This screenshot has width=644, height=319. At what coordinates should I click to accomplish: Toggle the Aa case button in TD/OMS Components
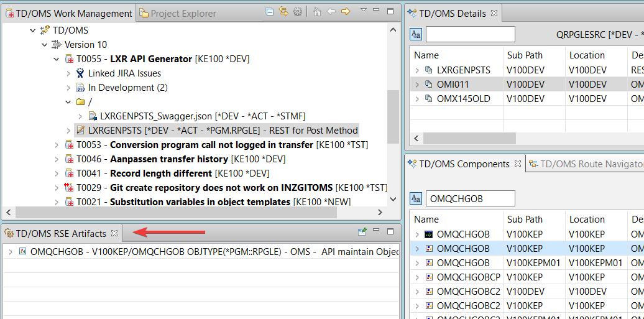(416, 199)
